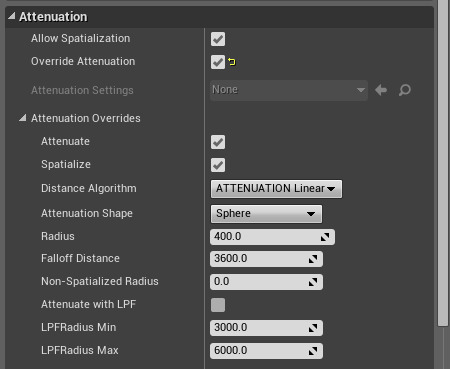Click LPFRadius Max spinner arrow icon
The width and height of the screenshot is (450, 369).
(313, 351)
